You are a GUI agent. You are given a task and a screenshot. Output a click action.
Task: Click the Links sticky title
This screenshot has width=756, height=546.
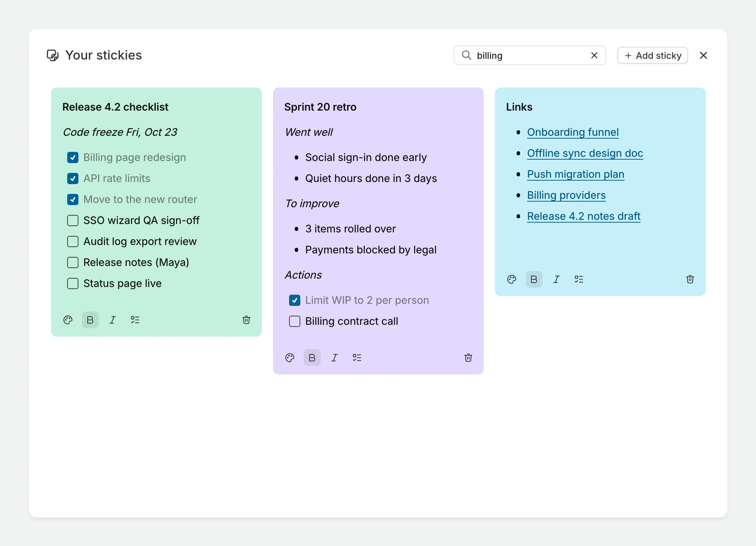point(519,107)
